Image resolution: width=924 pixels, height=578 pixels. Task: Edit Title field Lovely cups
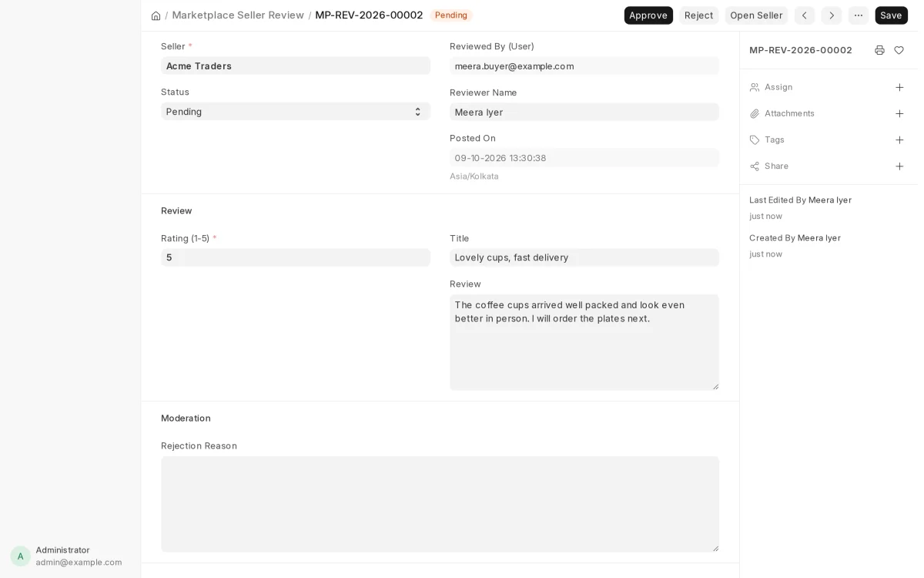click(584, 257)
